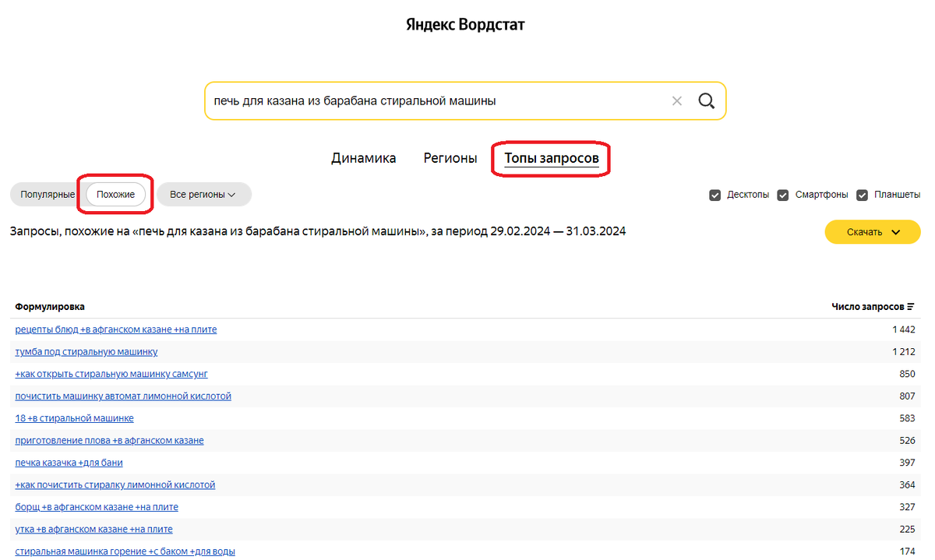This screenshot has width=935, height=560.
Task: Select the count value 174
Action: (907, 552)
